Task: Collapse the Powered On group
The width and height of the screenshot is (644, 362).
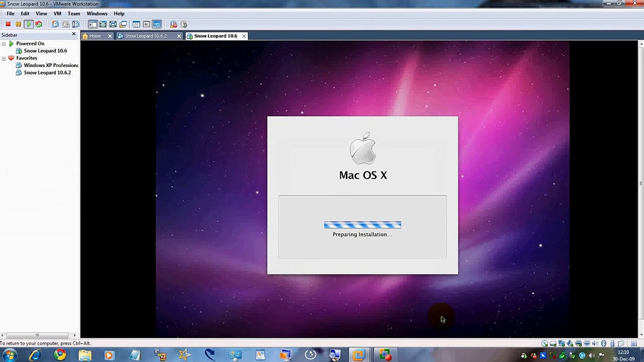Action: pyautogui.click(x=3, y=43)
